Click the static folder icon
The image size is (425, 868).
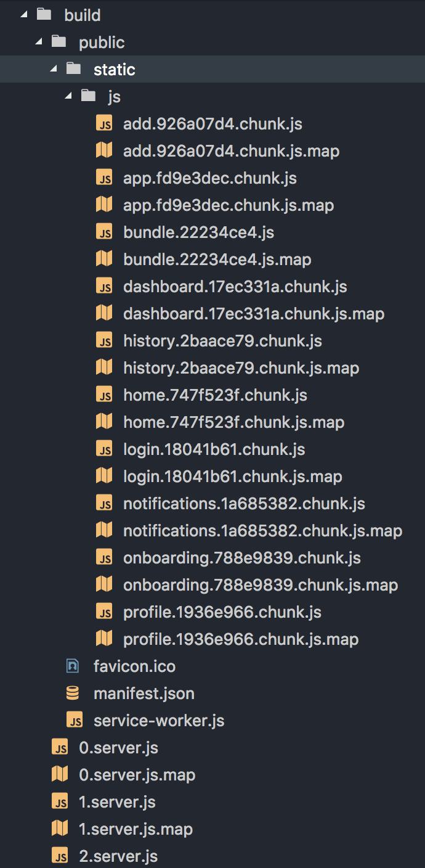pos(74,68)
